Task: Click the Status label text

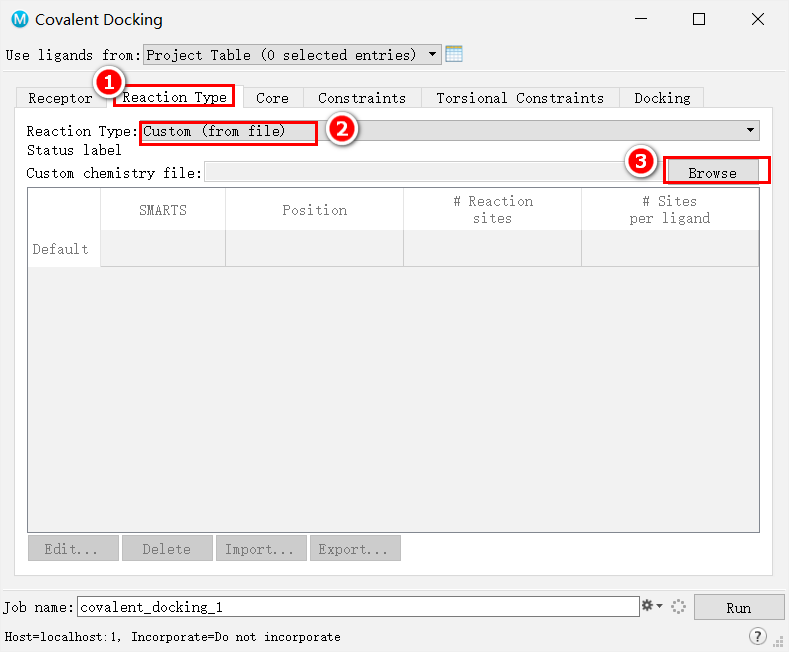Action: (74, 150)
